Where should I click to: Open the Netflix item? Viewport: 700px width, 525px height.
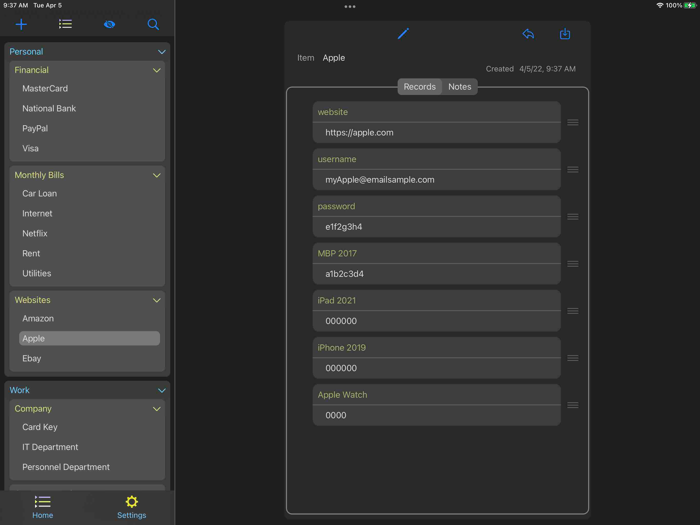35,233
